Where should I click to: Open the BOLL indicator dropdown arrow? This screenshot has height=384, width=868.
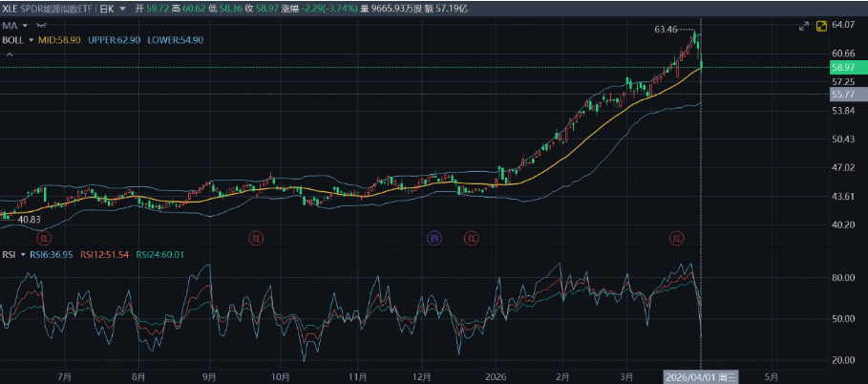(x=31, y=40)
